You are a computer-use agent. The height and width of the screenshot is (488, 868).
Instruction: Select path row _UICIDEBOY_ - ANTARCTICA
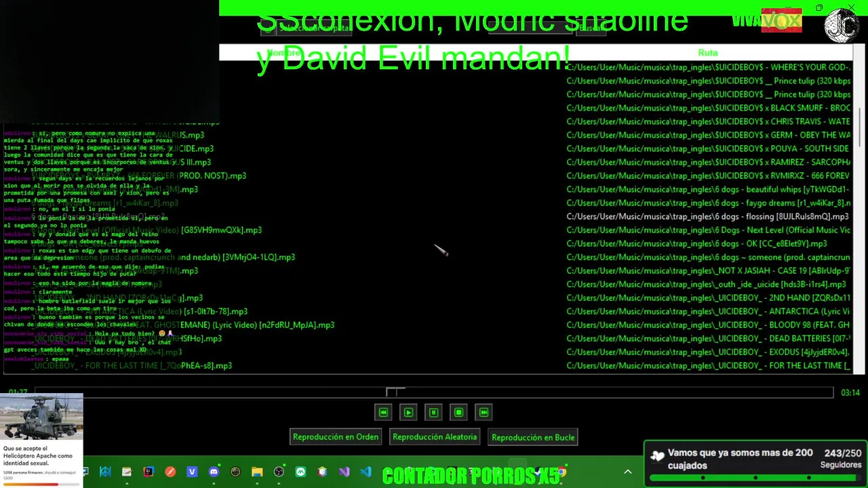(709, 311)
